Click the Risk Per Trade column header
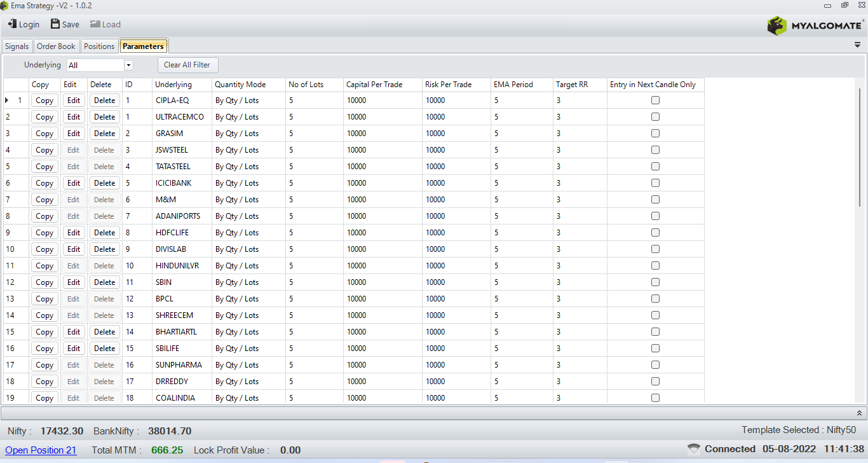The height and width of the screenshot is (463, 868). click(457, 85)
